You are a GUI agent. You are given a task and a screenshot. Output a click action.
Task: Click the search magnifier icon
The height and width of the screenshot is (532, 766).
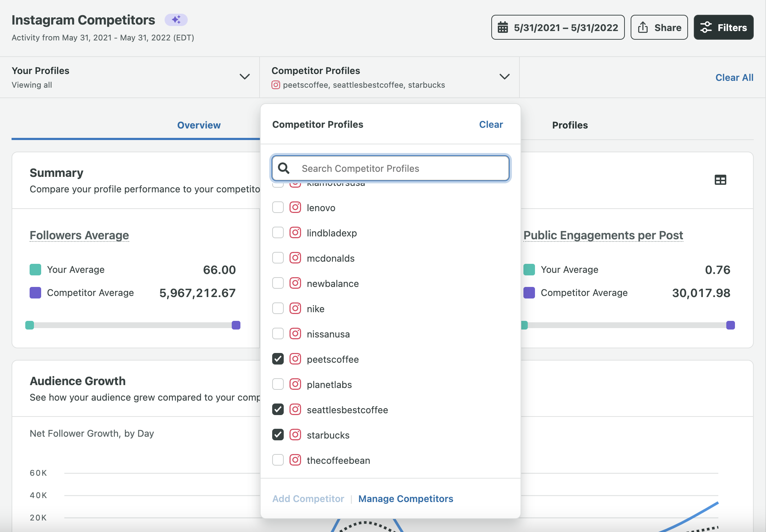coord(284,168)
